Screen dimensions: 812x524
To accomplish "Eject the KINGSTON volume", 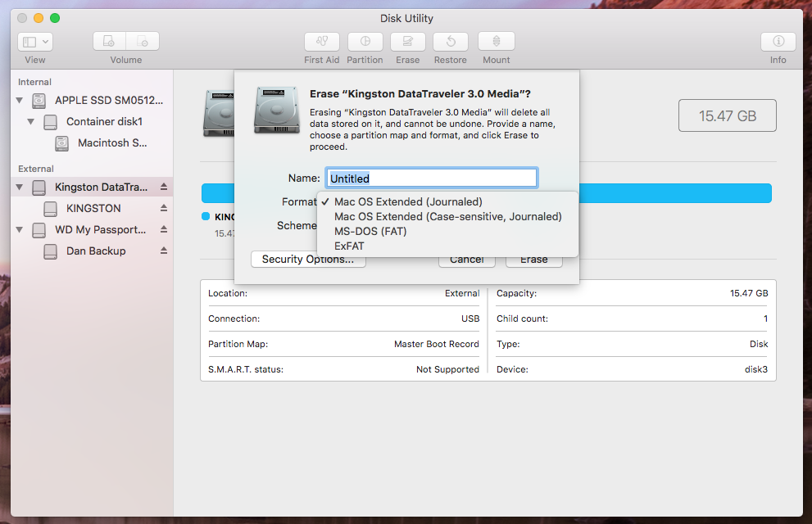I will tap(164, 208).
